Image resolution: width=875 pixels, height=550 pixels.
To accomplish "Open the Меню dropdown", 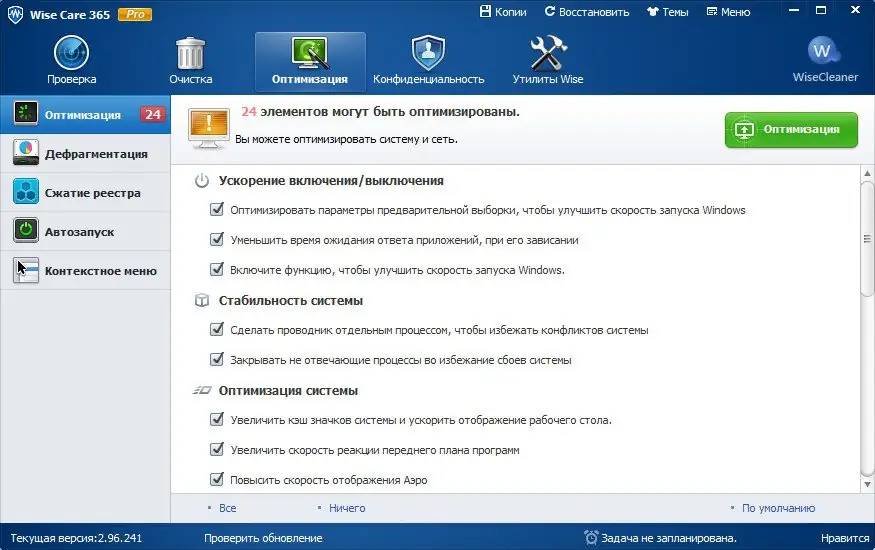I will 728,12.
